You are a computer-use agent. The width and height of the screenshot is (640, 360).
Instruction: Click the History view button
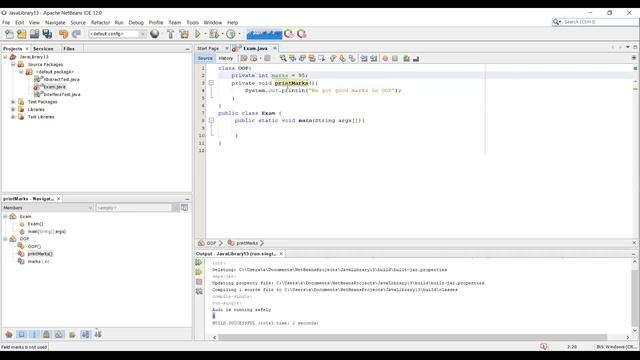pos(225,58)
